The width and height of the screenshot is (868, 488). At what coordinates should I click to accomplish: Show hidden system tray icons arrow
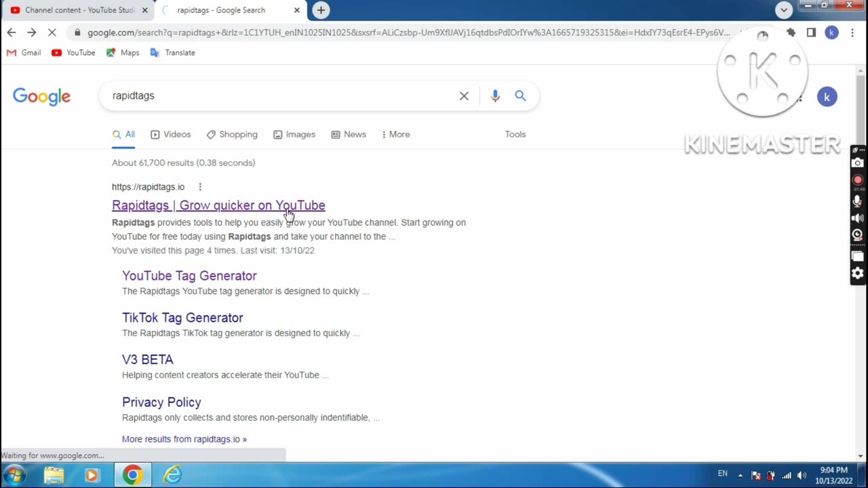[x=740, y=475]
